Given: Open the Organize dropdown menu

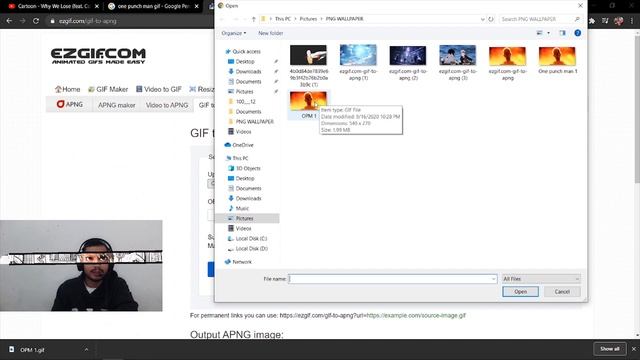Looking at the screenshot, I should point(233,33).
